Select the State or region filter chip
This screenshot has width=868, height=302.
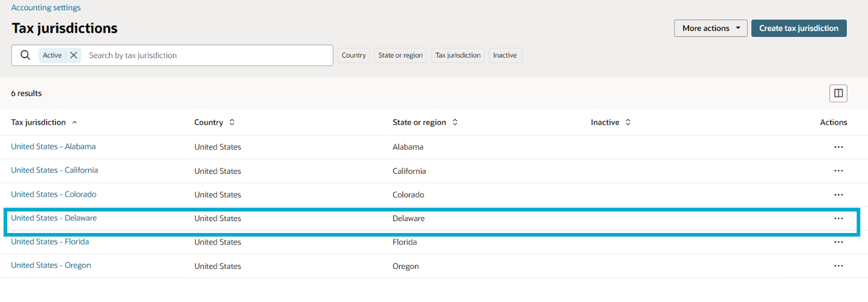tap(400, 55)
